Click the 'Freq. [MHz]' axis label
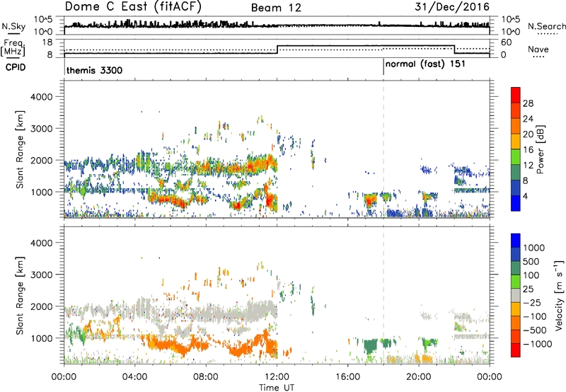 click(x=13, y=48)
